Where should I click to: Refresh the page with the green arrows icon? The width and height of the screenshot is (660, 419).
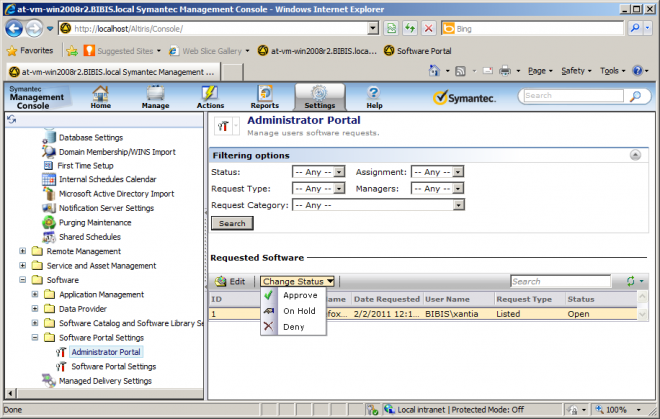point(410,28)
